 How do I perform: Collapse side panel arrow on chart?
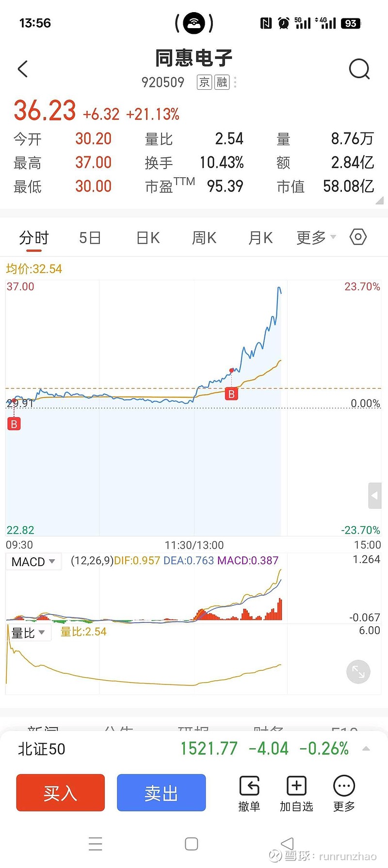click(374, 496)
